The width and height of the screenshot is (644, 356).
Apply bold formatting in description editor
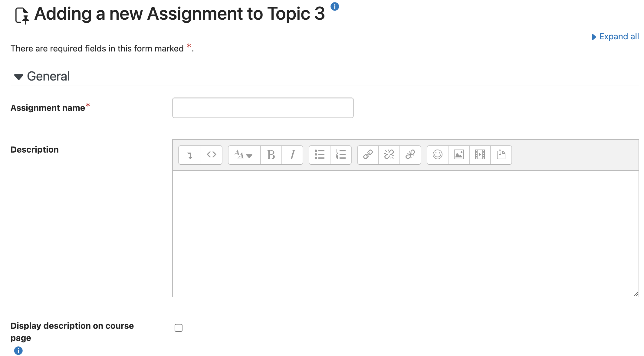point(271,155)
